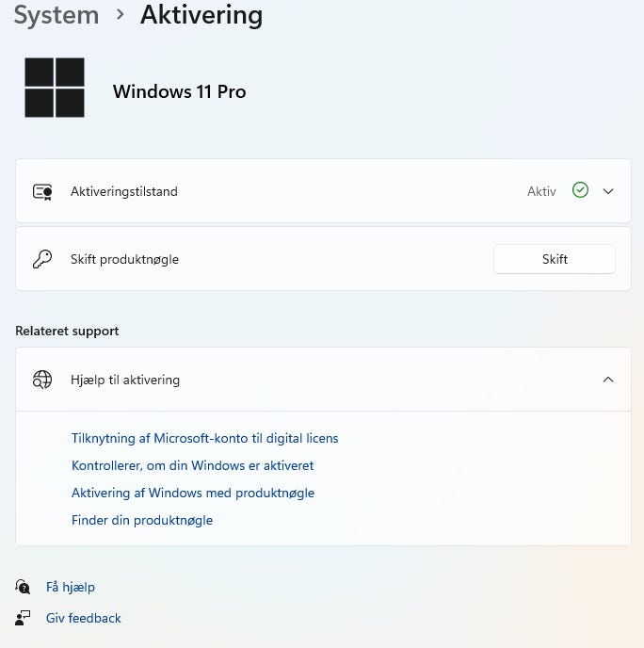Expand the Aktiveringstilstand chevron
The height and width of the screenshot is (648, 644).
[x=608, y=191]
